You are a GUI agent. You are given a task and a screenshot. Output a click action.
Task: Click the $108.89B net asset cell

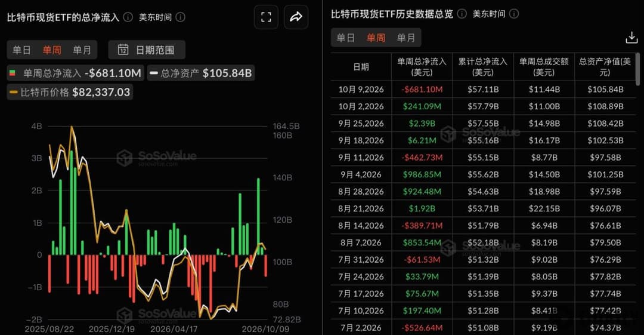[605, 106]
